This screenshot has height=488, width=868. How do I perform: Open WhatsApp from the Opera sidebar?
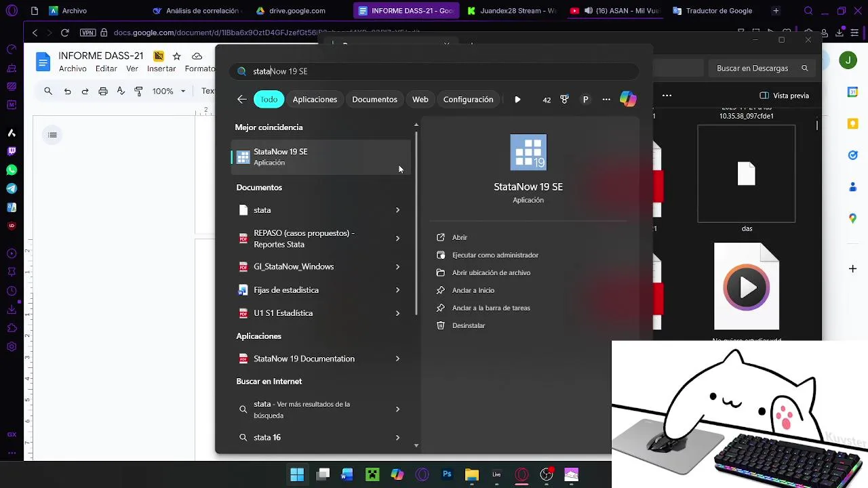[x=12, y=170]
